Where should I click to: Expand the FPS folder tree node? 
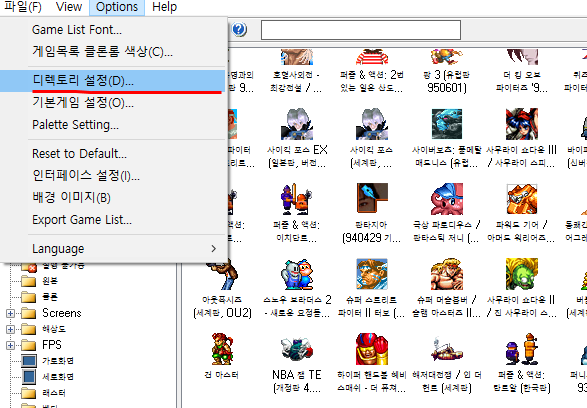(x=10, y=345)
